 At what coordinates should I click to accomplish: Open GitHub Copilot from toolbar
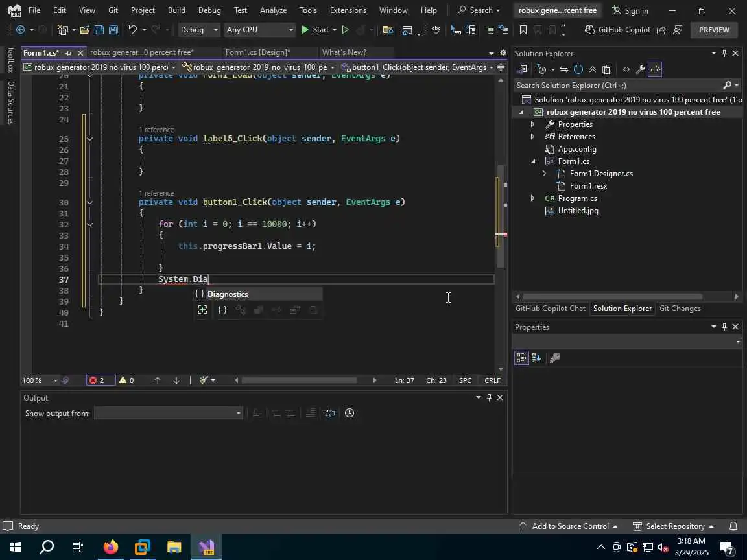(617, 30)
